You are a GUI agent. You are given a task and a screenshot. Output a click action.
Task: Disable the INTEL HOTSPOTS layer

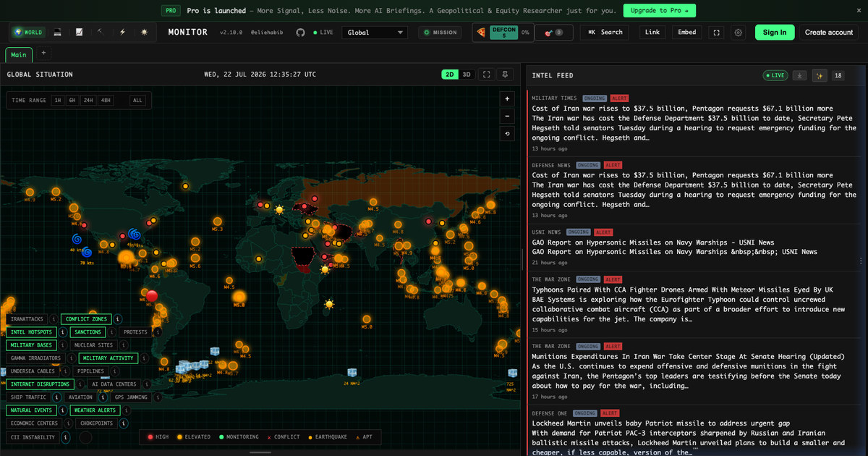coord(31,332)
